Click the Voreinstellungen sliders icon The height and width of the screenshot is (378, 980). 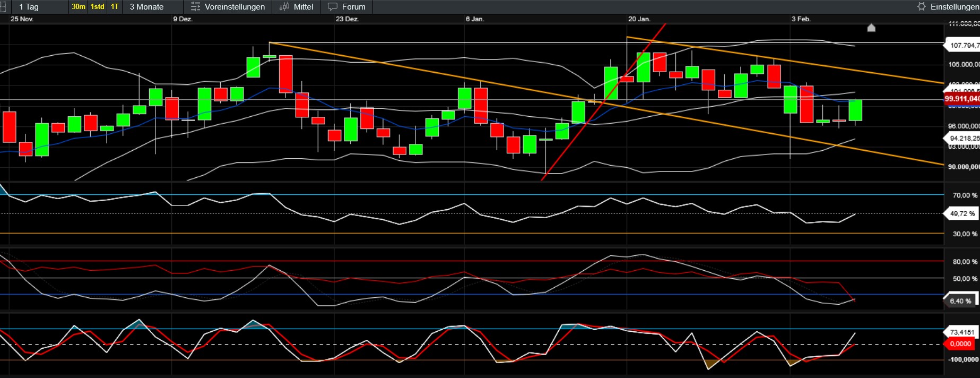point(195,7)
